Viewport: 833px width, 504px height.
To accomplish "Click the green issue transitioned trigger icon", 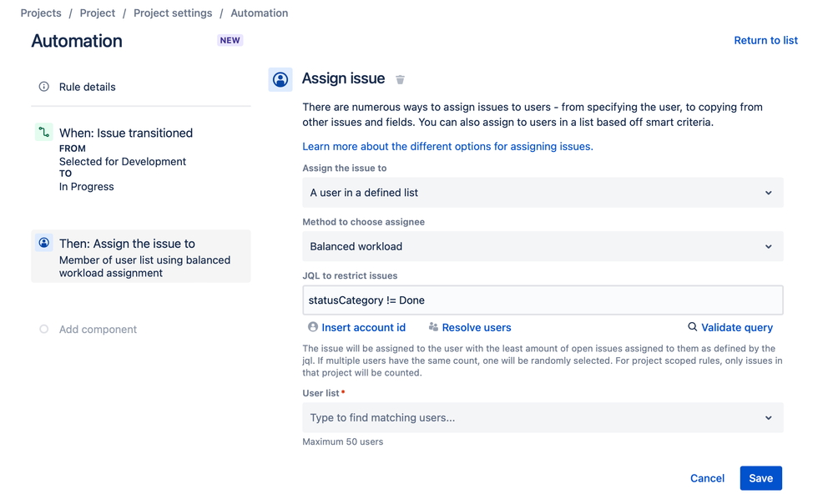I will click(44, 133).
